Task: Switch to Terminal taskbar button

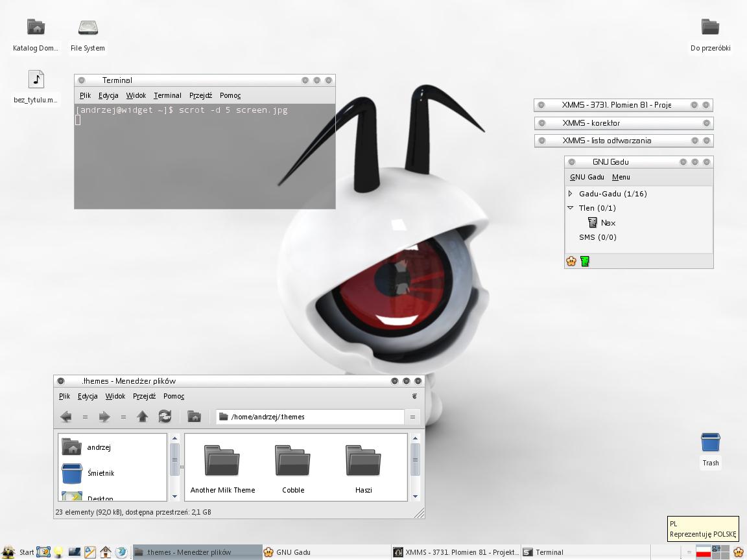Action: 586,552
